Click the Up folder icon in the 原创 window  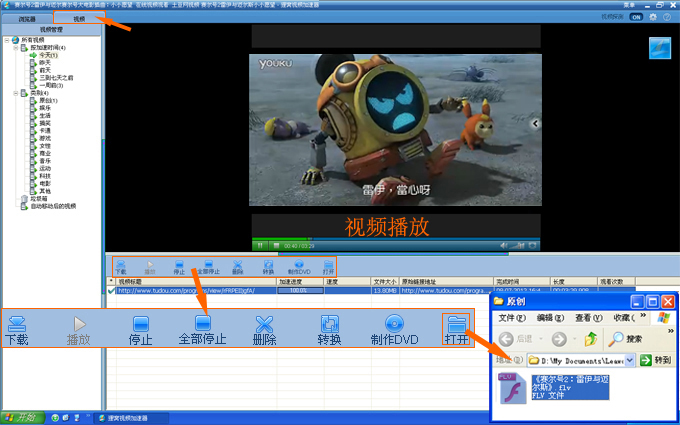[590, 339]
